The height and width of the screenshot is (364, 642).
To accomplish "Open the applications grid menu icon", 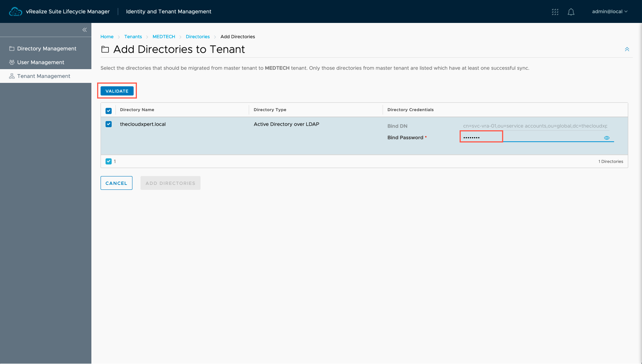I will click(555, 12).
